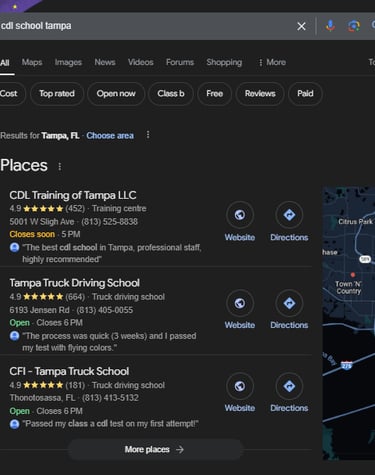Open the Tampa Truck Driving School listing
The width and height of the screenshot is (375, 475).
point(74,283)
